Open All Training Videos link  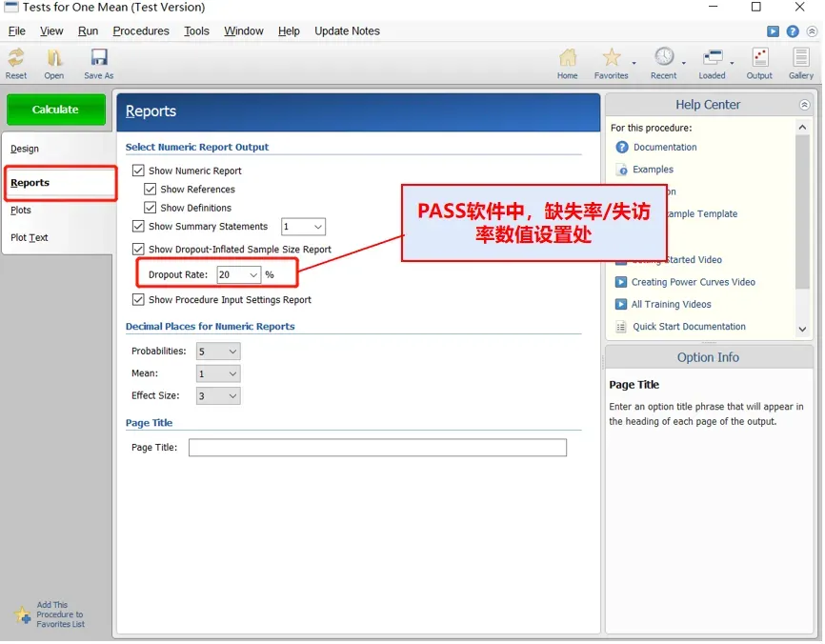(674, 305)
